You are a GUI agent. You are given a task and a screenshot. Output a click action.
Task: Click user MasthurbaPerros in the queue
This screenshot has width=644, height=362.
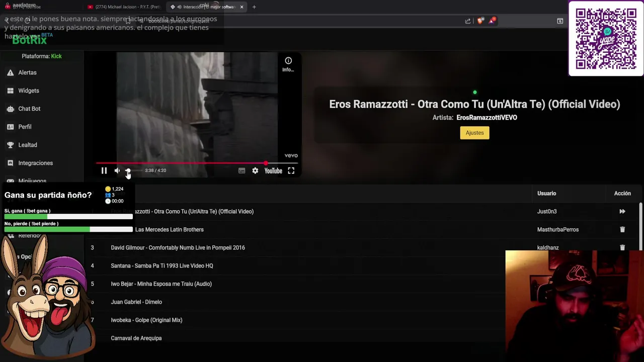tap(558, 230)
